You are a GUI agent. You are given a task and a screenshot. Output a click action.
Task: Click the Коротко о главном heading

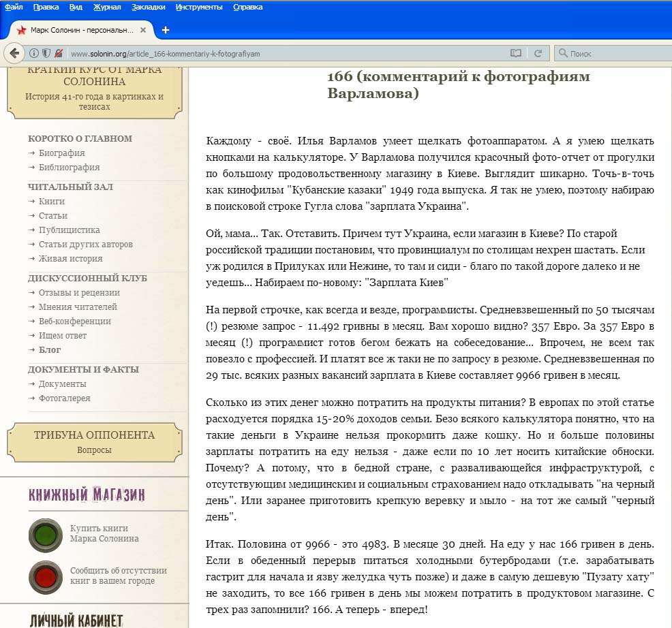pos(80,138)
